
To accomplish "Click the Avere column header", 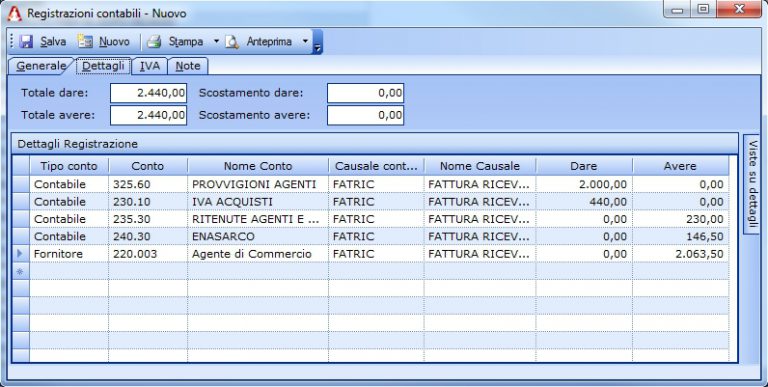I will click(680, 166).
